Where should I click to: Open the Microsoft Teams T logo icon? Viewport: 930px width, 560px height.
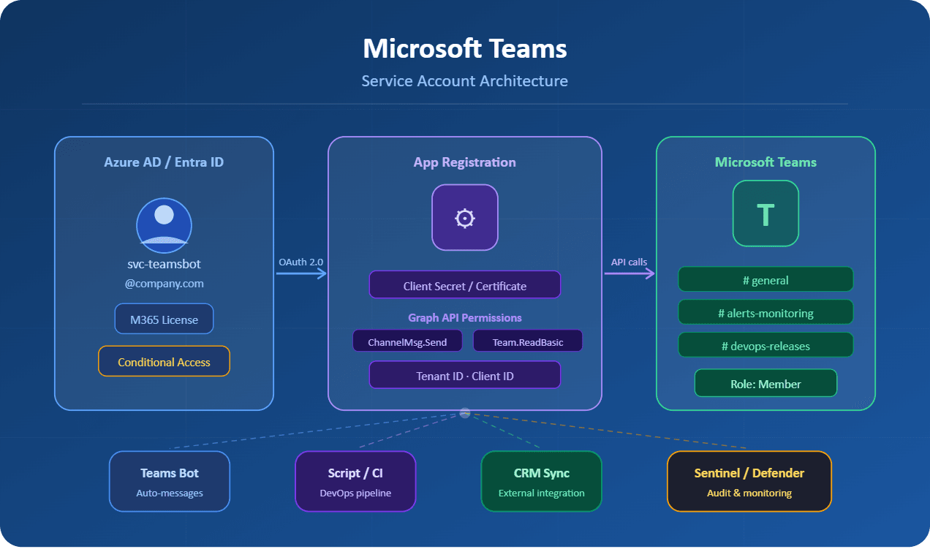click(765, 213)
